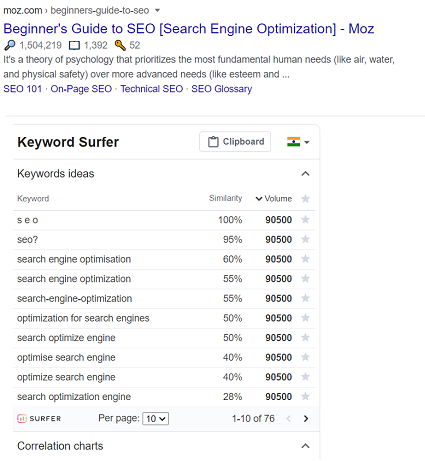Click 'search optimize engine' keyword text
Image resolution: width=425 pixels, height=461 pixels.
pyautogui.click(x=66, y=338)
